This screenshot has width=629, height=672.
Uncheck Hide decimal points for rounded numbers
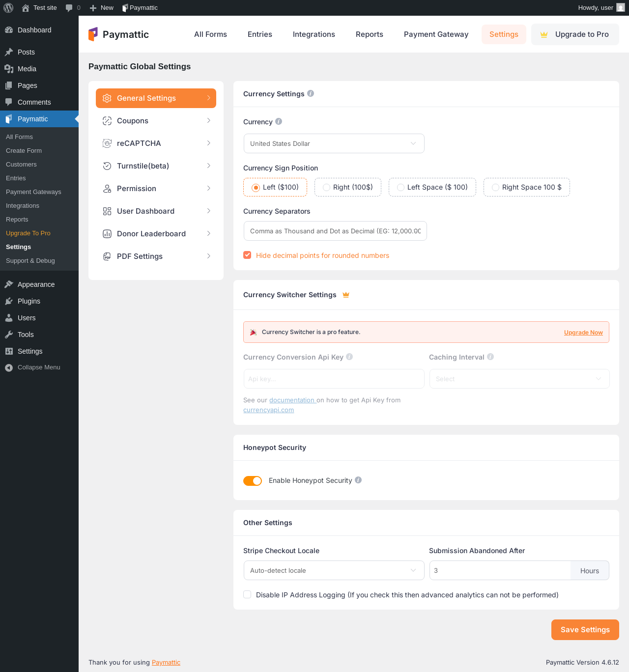[247, 255]
